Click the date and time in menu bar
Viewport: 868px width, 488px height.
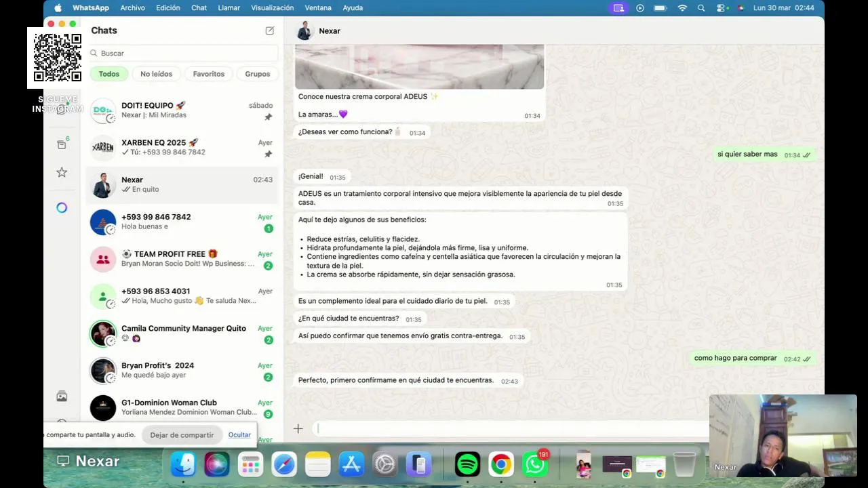tap(784, 8)
